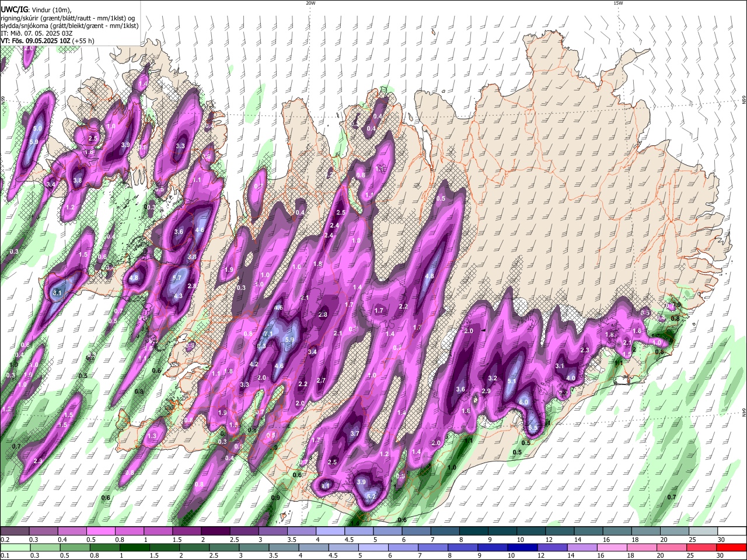This screenshot has height=560, width=747.
Task: Click the 'slydda/snjókoma' legend description line
Action: [69, 26]
